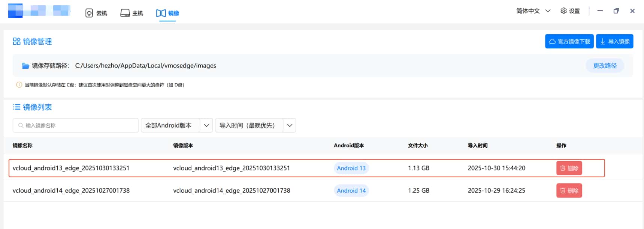Click the orange info icon in warning note
Viewport: 644px width, 229px height.
[x=19, y=85]
